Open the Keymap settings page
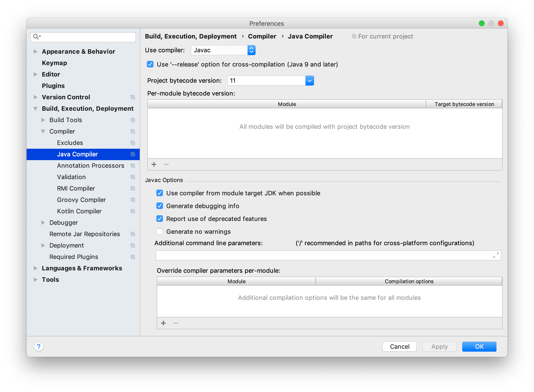The width and height of the screenshot is (534, 392). click(x=54, y=63)
